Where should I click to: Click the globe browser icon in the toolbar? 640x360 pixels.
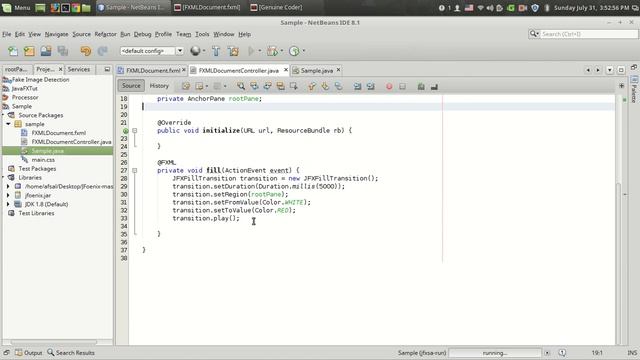(195, 51)
